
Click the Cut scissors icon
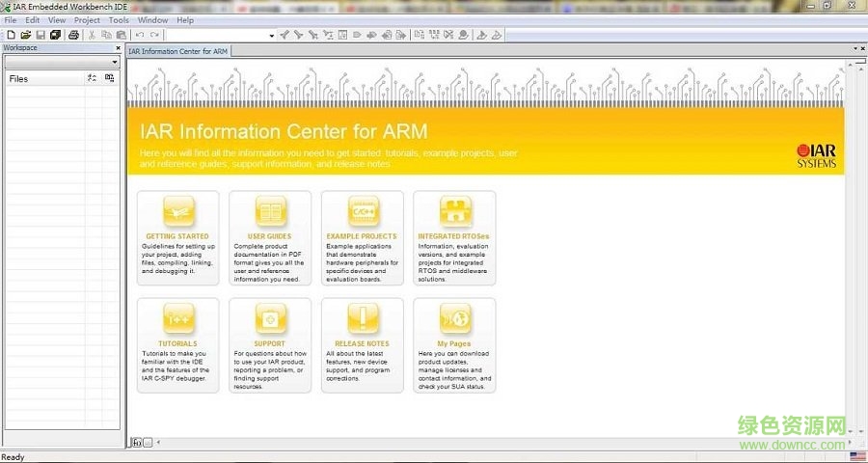[x=92, y=35]
